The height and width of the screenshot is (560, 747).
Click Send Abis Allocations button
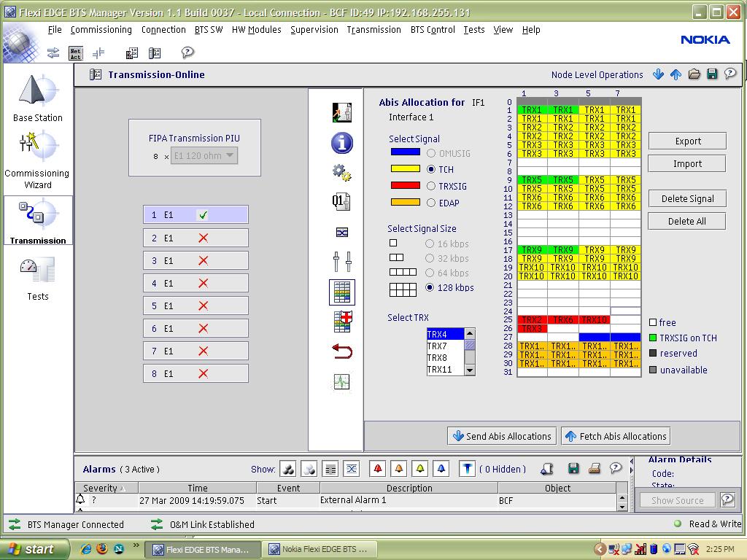[x=501, y=436]
